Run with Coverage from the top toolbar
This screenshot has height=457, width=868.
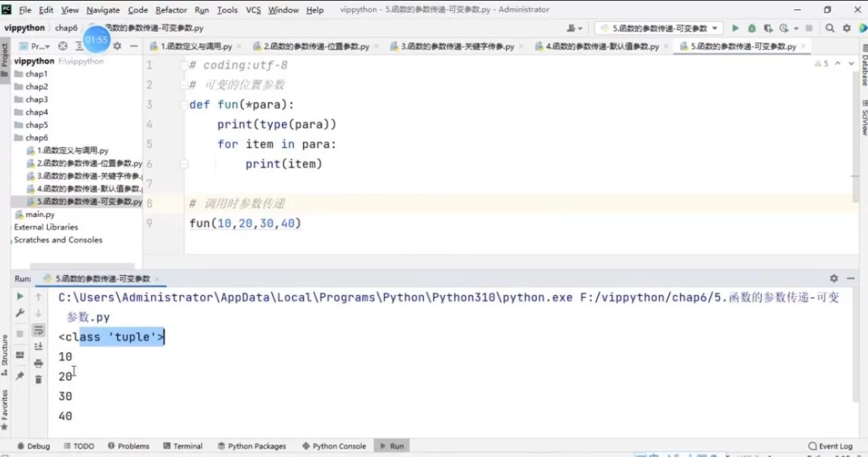pyautogui.click(x=768, y=28)
